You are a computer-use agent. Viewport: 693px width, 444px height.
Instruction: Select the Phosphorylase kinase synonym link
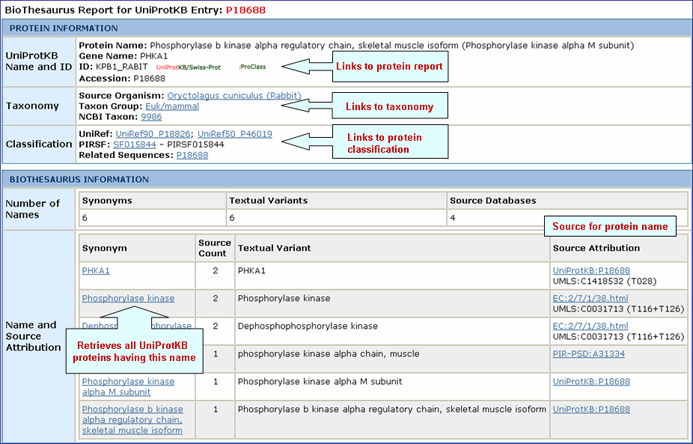pos(128,298)
